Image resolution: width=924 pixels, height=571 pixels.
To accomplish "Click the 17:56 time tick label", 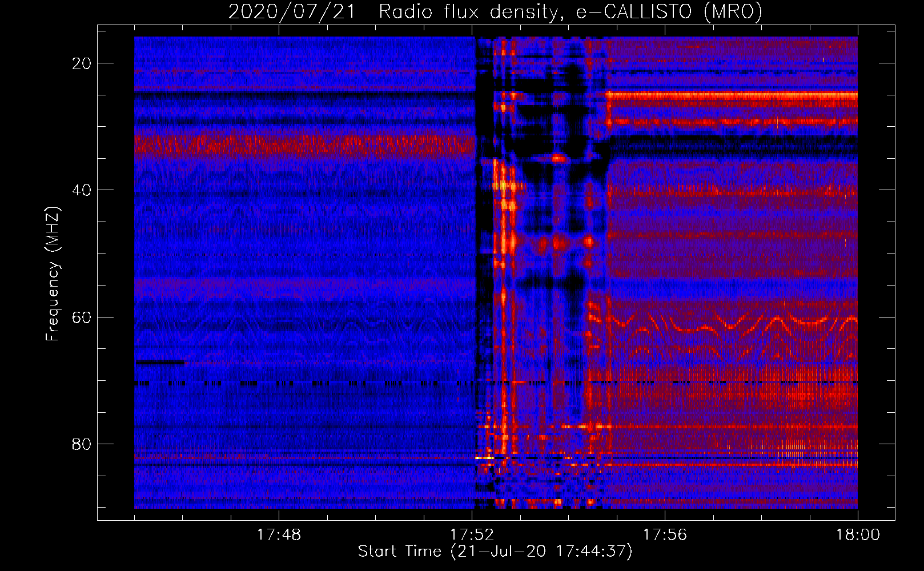I will (665, 535).
